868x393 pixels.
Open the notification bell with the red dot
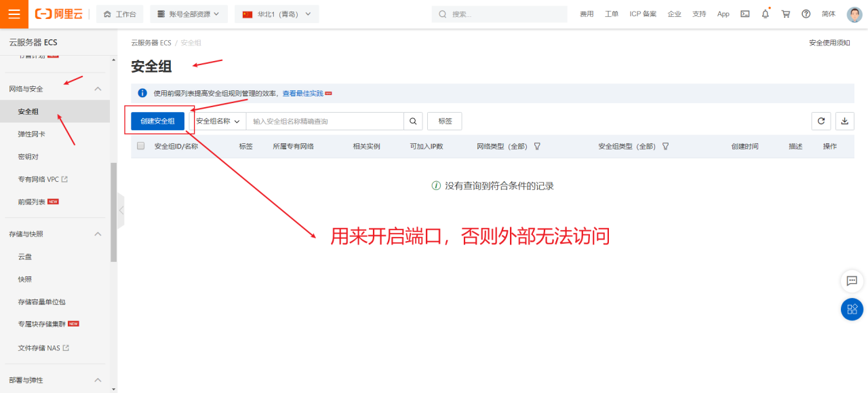(x=766, y=14)
